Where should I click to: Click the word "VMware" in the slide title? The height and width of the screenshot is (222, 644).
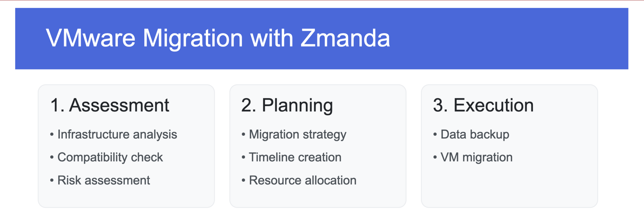pos(91,38)
